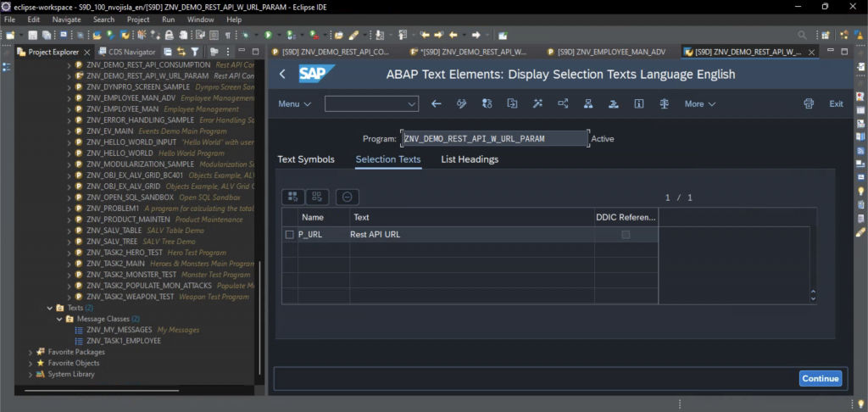
Task: Expand the Favorite Packages node
Action: tap(31, 352)
